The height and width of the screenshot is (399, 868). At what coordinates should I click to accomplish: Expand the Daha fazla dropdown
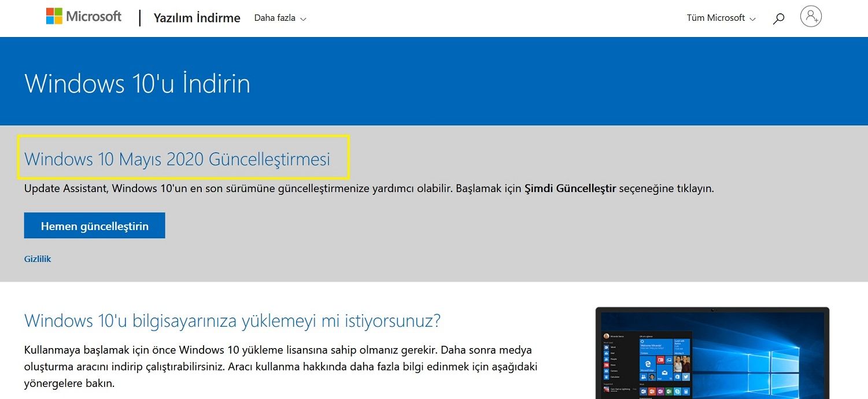pyautogui.click(x=280, y=18)
